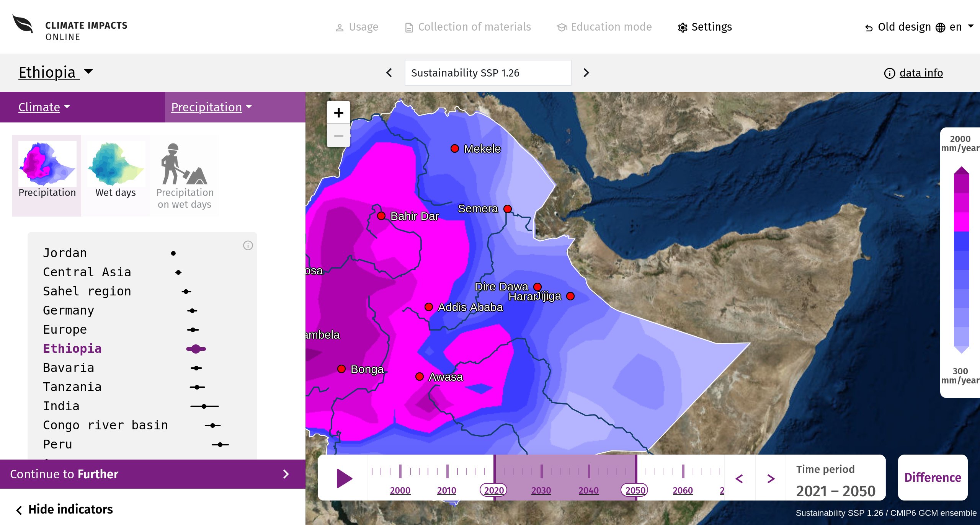980x525 pixels.
Task: Click the Bonga city marker
Action: point(341,369)
